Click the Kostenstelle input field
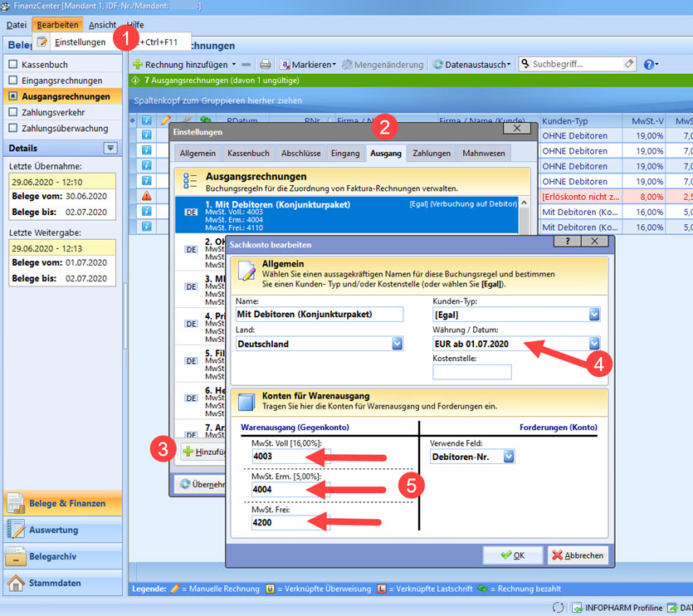This screenshot has width=693, height=616. (471, 372)
